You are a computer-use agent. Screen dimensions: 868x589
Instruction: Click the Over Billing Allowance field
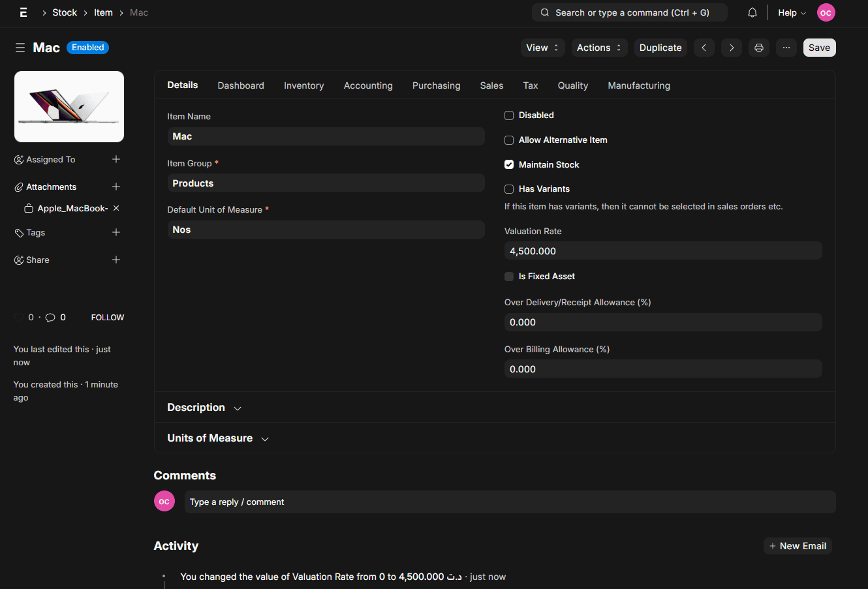(663, 369)
